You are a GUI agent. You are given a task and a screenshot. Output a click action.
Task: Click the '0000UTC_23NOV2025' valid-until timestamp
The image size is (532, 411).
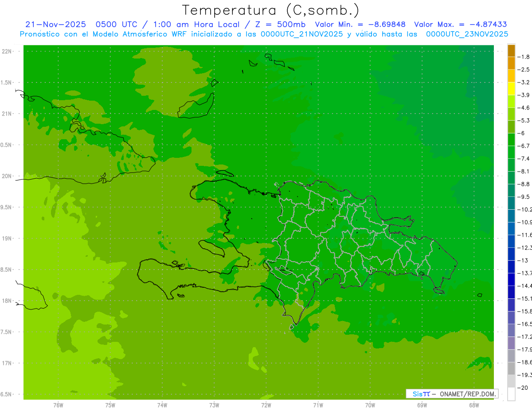[467, 34]
